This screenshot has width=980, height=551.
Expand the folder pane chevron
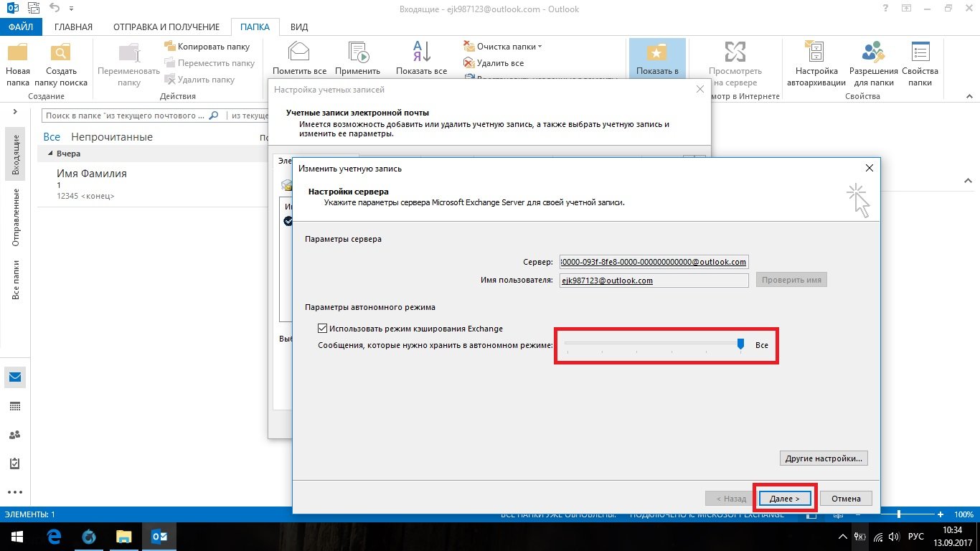[x=15, y=112]
